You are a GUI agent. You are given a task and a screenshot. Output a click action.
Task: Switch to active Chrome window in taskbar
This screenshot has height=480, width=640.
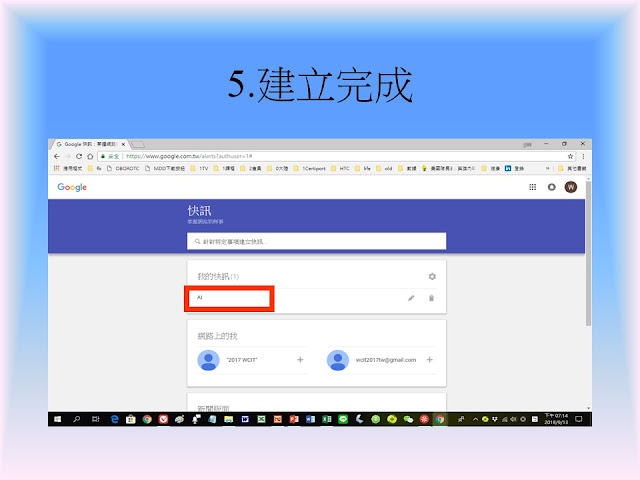[440, 419]
